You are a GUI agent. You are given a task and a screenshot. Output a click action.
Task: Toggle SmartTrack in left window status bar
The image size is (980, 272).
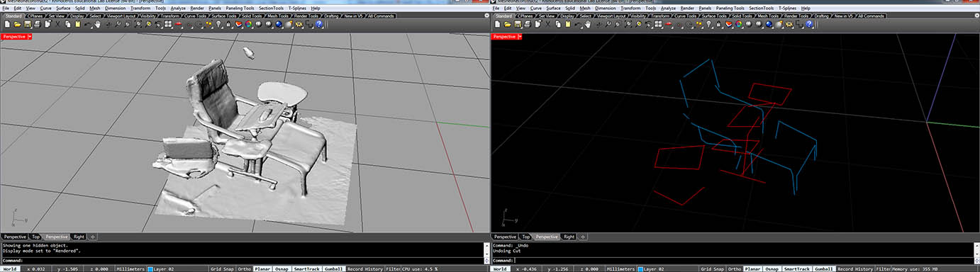tap(306, 268)
